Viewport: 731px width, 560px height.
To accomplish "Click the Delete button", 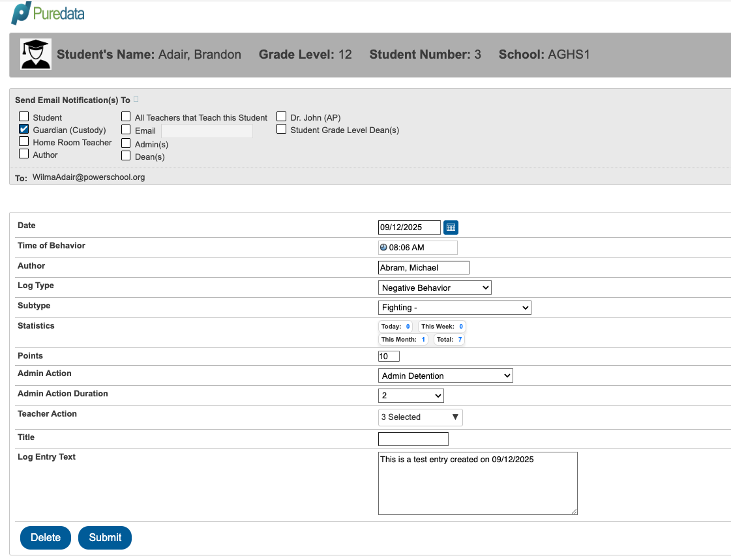I will tap(46, 538).
